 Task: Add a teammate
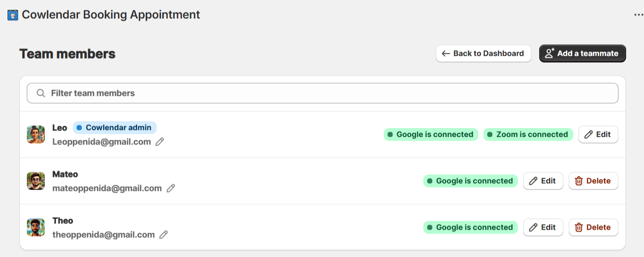coord(583,54)
